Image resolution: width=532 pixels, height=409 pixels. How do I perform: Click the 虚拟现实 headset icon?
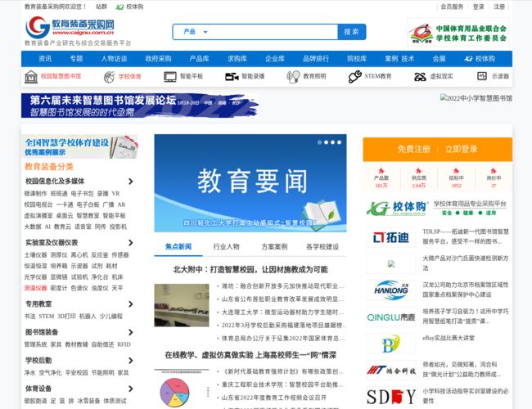point(420,77)
